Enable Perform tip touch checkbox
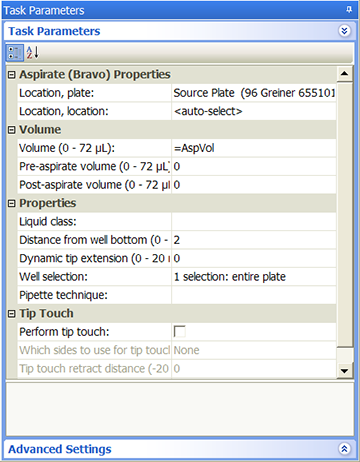360x462 pixels. 179,332
